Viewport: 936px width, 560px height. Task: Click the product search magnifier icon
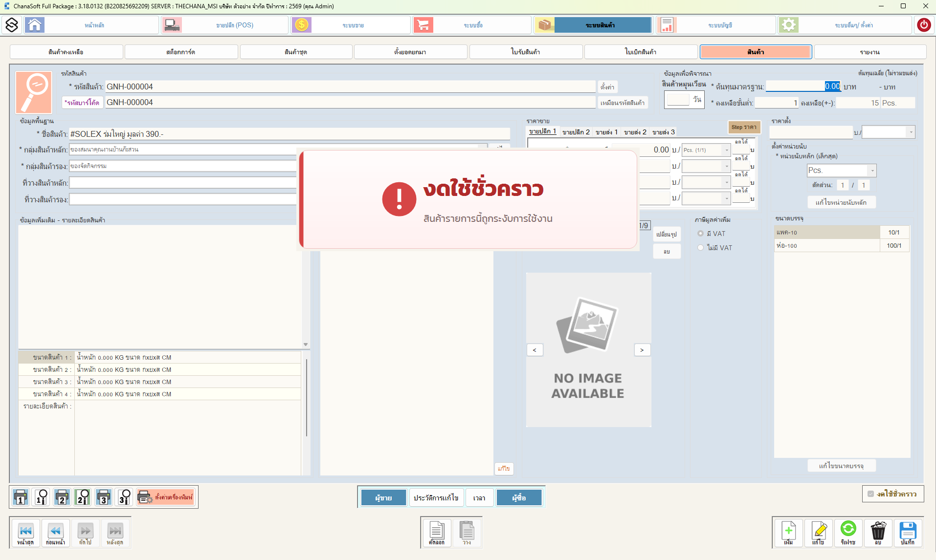click(34, 93)
